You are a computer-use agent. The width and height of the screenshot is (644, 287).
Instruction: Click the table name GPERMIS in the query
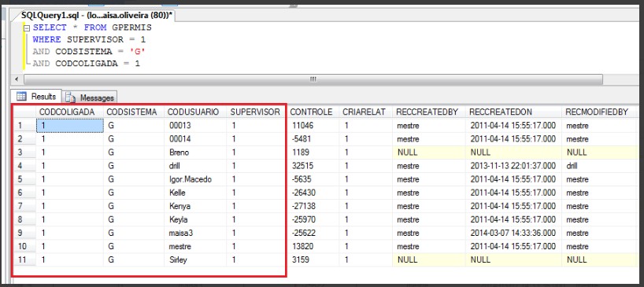131,28
